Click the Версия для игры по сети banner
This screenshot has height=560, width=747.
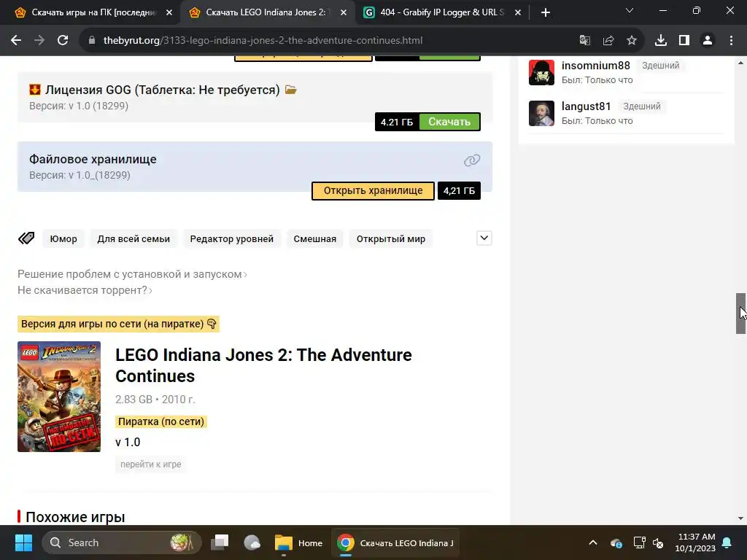pyautogui.click(x=118, y=324)
